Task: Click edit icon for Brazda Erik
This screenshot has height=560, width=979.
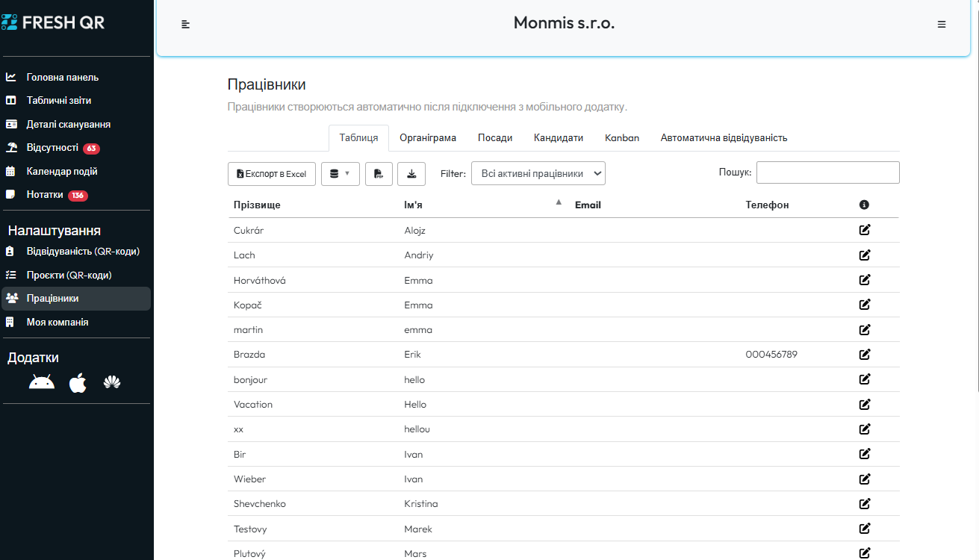Action: click(865, 355)
